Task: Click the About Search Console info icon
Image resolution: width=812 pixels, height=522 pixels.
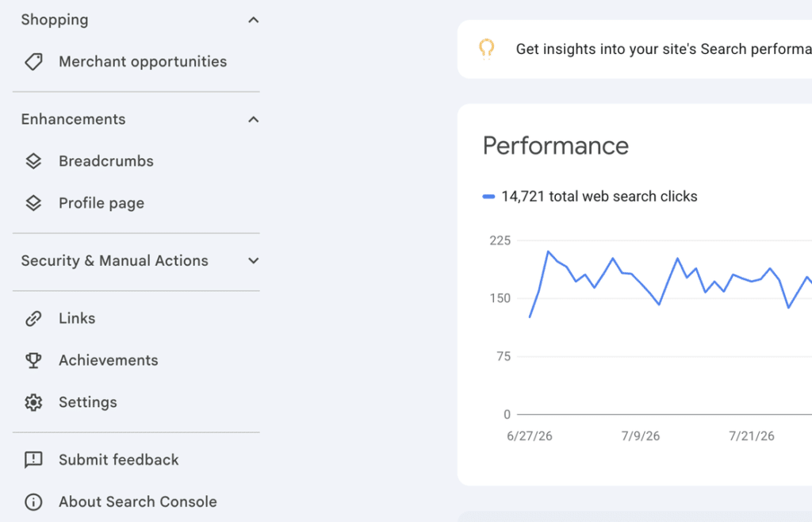Action: pyautogui.click(x=33, y=502)
